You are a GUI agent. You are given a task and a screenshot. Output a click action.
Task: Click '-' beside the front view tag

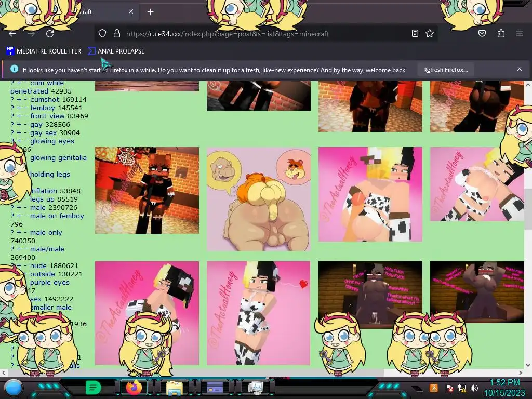point(25,116)
